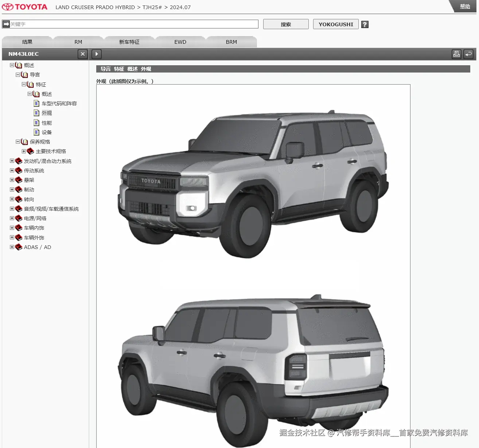Click the 车型代码和阵容 document icon
The width and height of the screenshot is (479, 448).
(36, 104)
